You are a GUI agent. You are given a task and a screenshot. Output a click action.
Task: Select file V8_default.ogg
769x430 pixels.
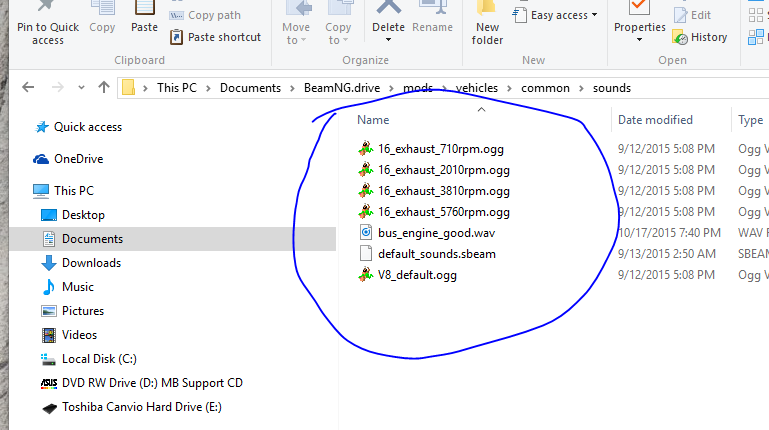pyautogui.click(x=417, y=275)
